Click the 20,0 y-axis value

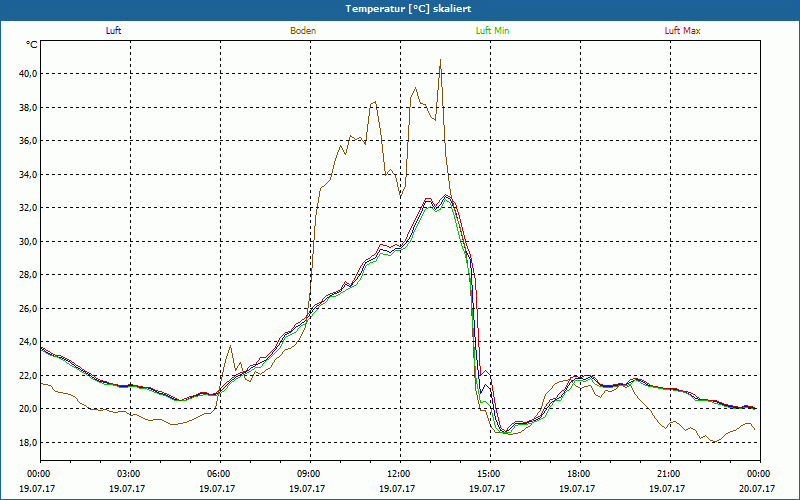coord(29,409)
